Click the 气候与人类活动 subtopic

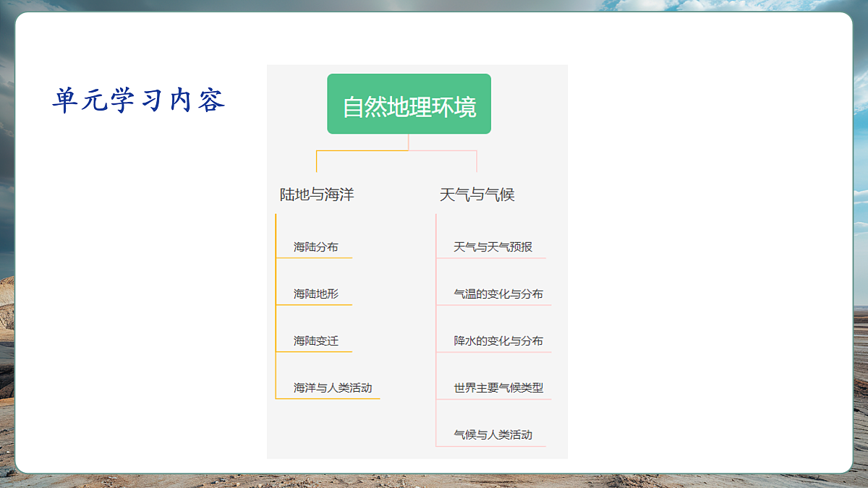pyautogui.click(x=493, y=435)
